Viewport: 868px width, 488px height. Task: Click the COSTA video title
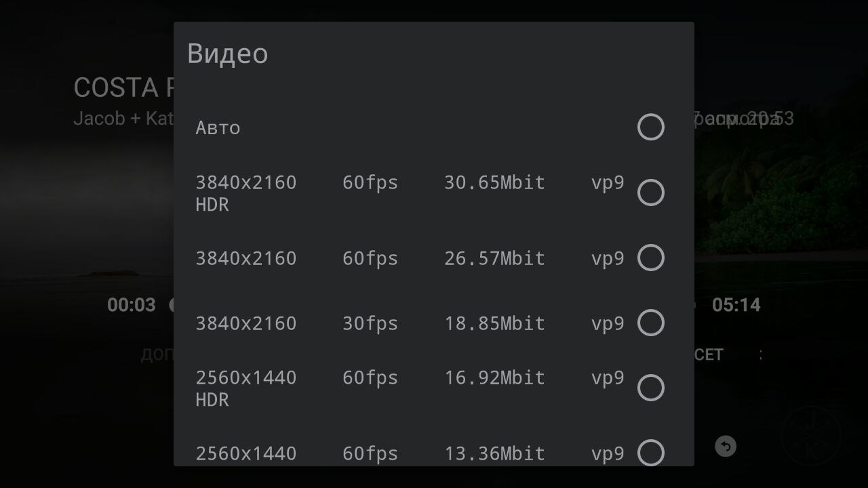[x=124, y=88]
